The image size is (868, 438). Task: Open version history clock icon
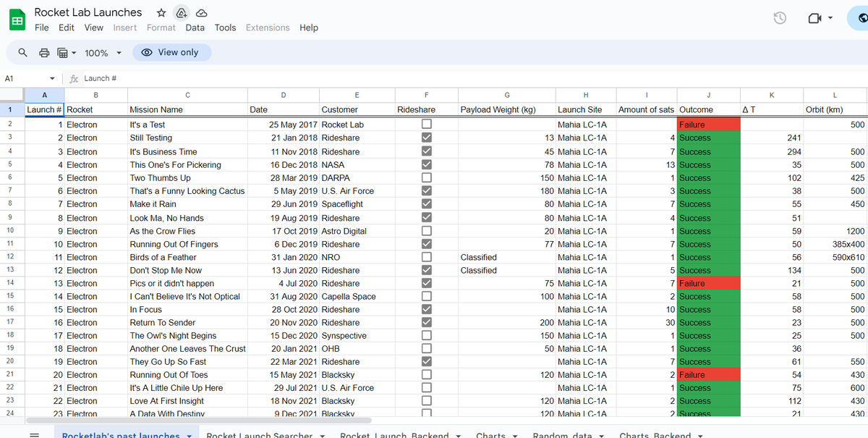780,18
